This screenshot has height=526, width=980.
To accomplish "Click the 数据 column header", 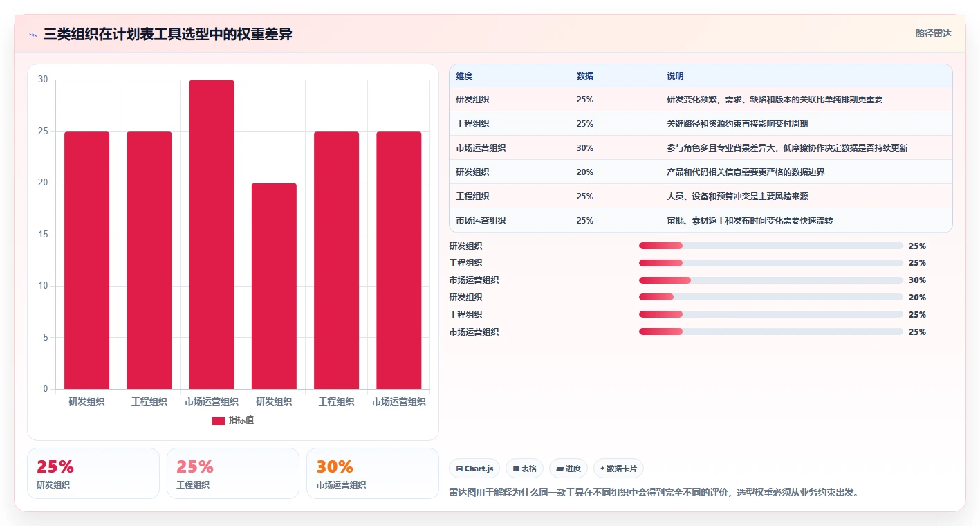I will 585,75.
